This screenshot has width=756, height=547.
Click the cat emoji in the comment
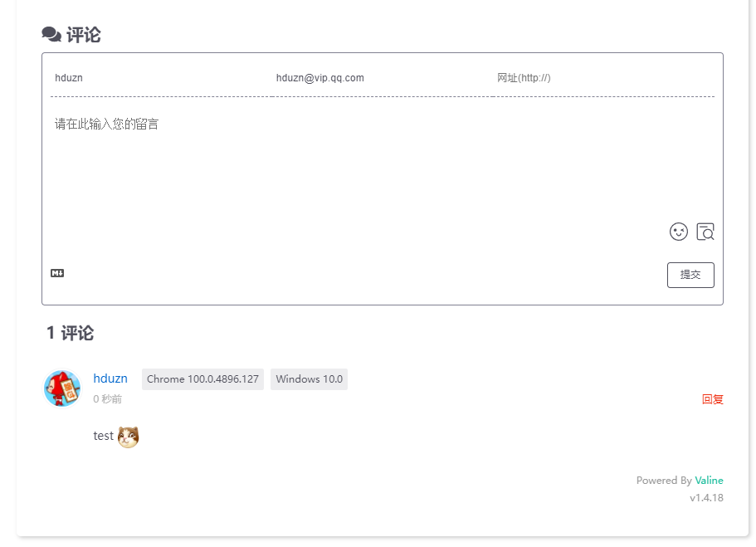(128, 437)
